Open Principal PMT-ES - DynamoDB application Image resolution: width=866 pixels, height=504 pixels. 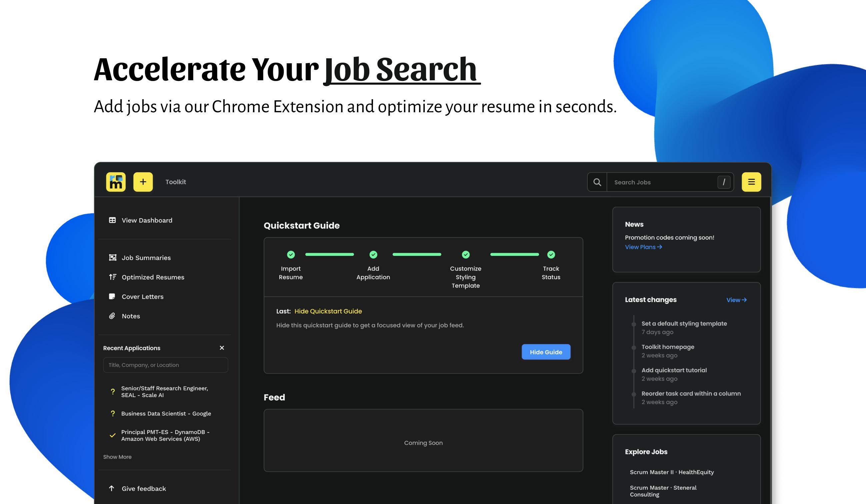click(x=165, y=435)
